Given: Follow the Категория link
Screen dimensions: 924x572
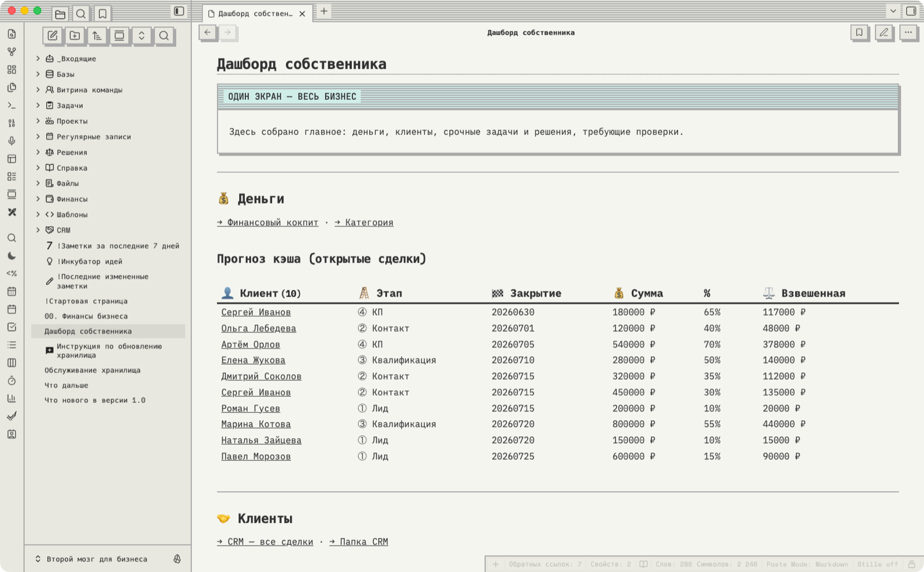Looking at the screenshot, I should click(364, 223).
